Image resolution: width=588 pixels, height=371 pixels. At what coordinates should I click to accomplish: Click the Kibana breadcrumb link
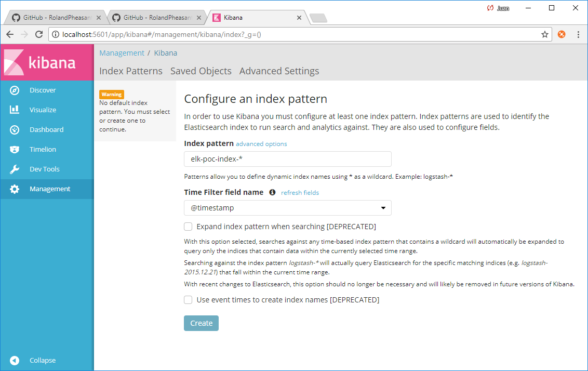click(165, 53)
